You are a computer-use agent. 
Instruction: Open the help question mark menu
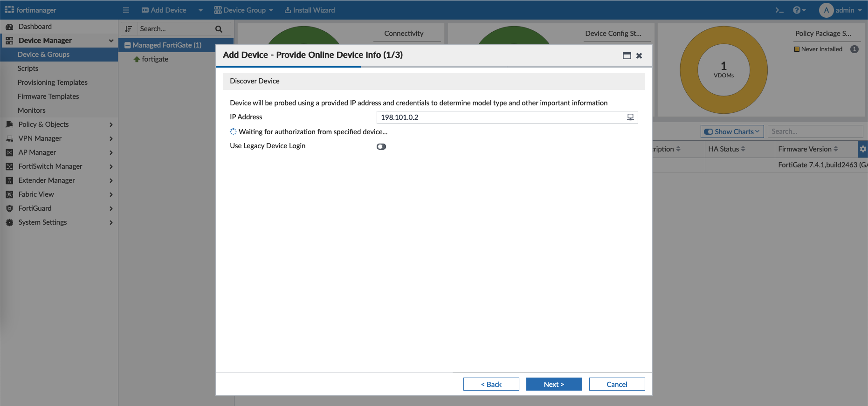click(x=799, y=10)
